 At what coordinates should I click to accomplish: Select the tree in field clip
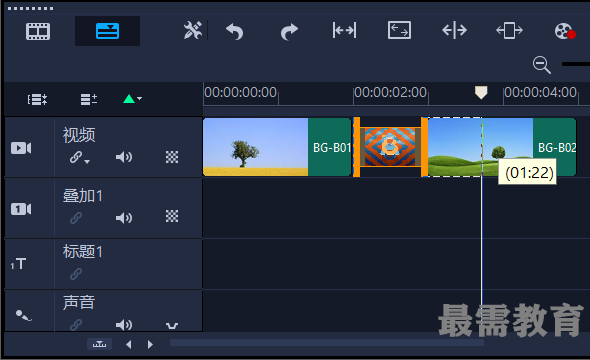pyautogui.click(x=255, y=147)
